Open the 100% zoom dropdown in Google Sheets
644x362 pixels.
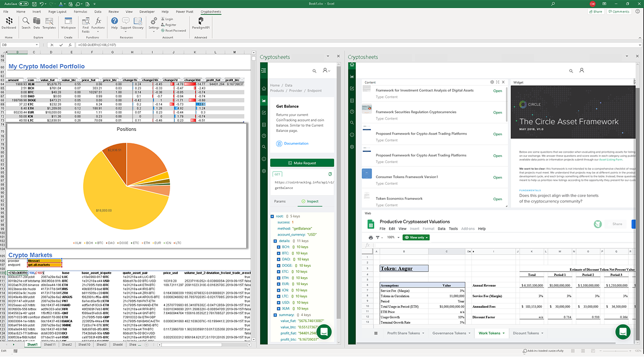pyautogui.click(x=392, y=238)
